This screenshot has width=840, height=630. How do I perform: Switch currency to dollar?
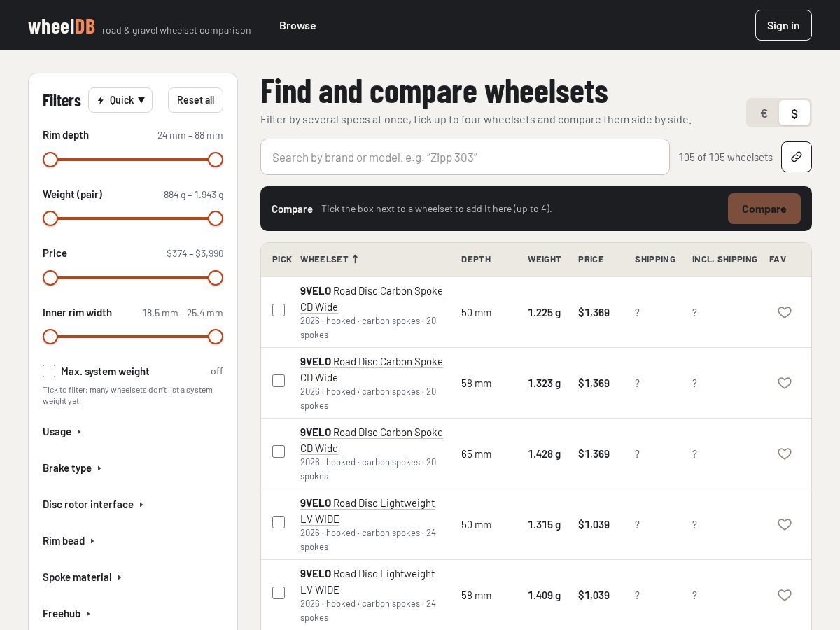[794, 113]
